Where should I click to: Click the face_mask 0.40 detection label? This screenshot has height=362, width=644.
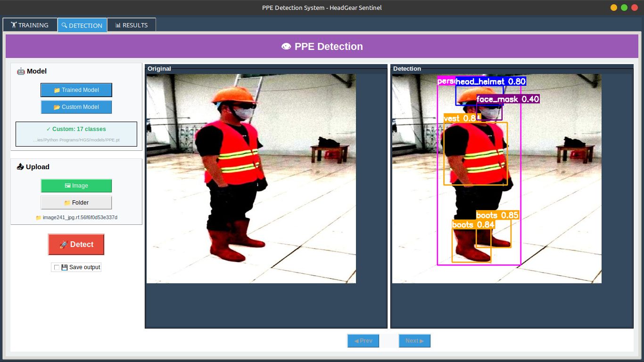pos(508,99)
